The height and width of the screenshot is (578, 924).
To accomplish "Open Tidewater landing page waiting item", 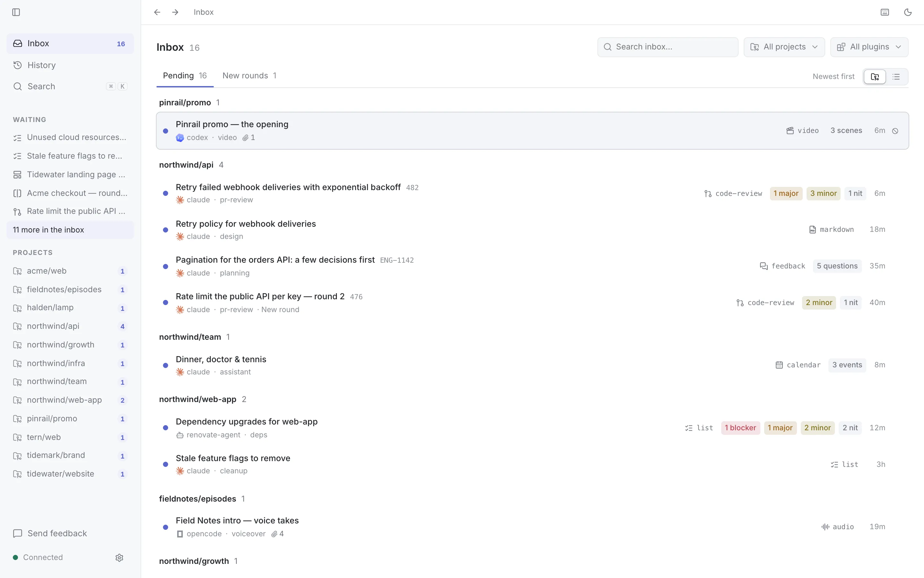I will click(x=70, y=174).
